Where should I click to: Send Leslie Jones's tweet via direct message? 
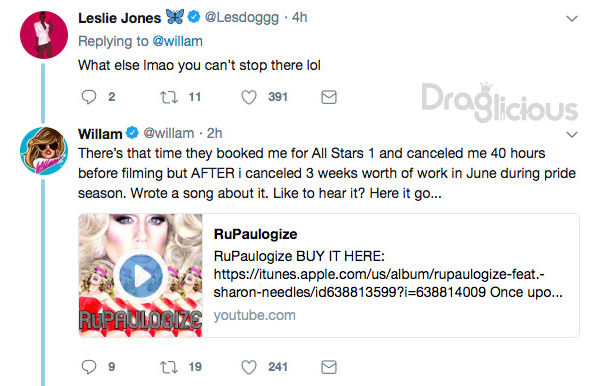point(329,97)
